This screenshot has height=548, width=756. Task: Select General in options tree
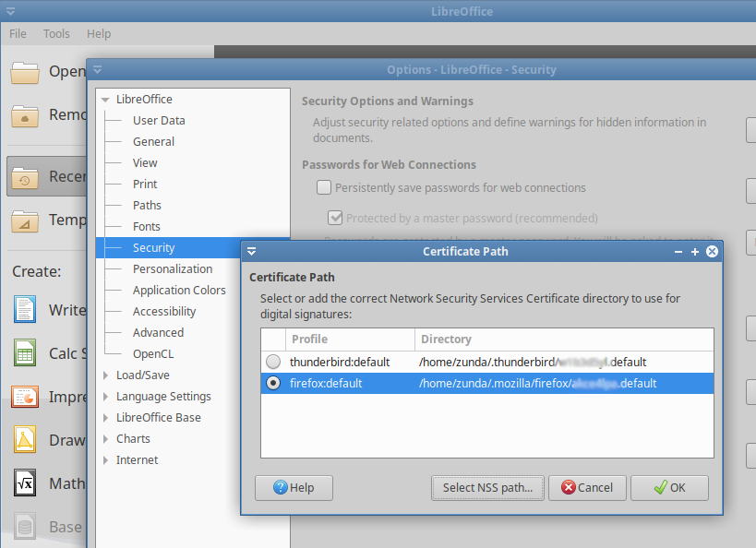click(154, 142)
